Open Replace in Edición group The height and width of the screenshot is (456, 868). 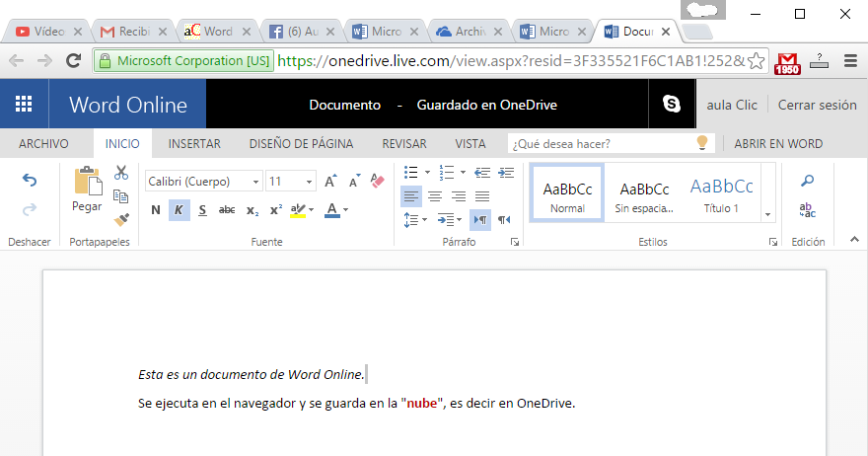coord(808,210)
